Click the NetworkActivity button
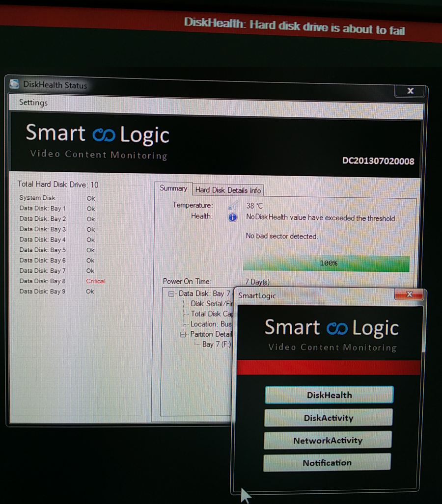This screenshot has width=442, height=504. point(328,441)
